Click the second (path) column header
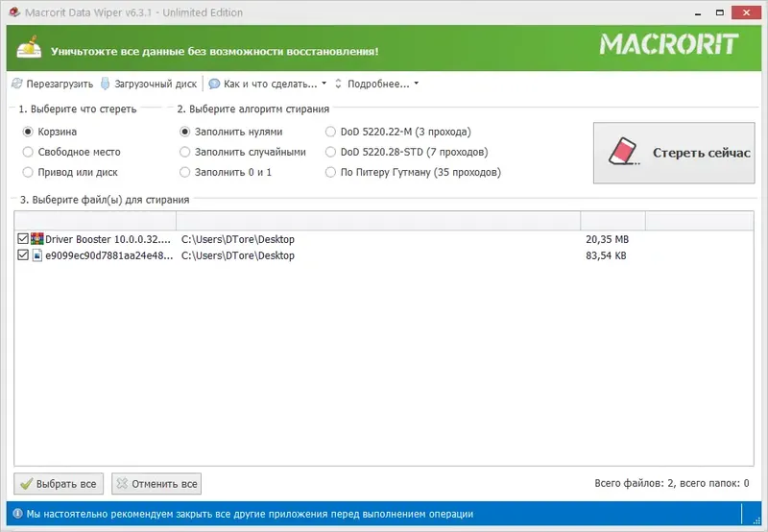Viewport: 768px width, 532px height. tap(378, 221)
